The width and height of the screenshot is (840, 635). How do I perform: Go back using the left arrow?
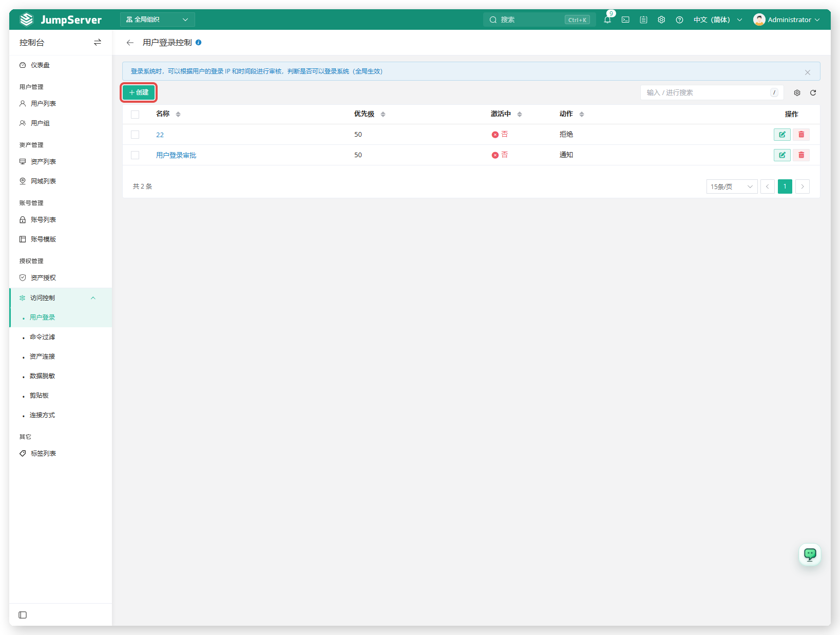coord(130,43)
